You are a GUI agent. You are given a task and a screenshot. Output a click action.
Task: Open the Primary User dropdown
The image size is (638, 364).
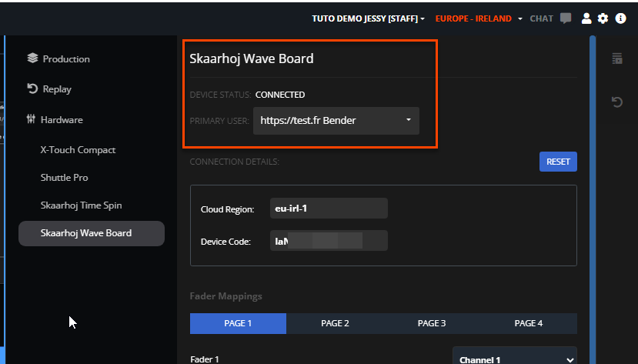tap(336, 121)
